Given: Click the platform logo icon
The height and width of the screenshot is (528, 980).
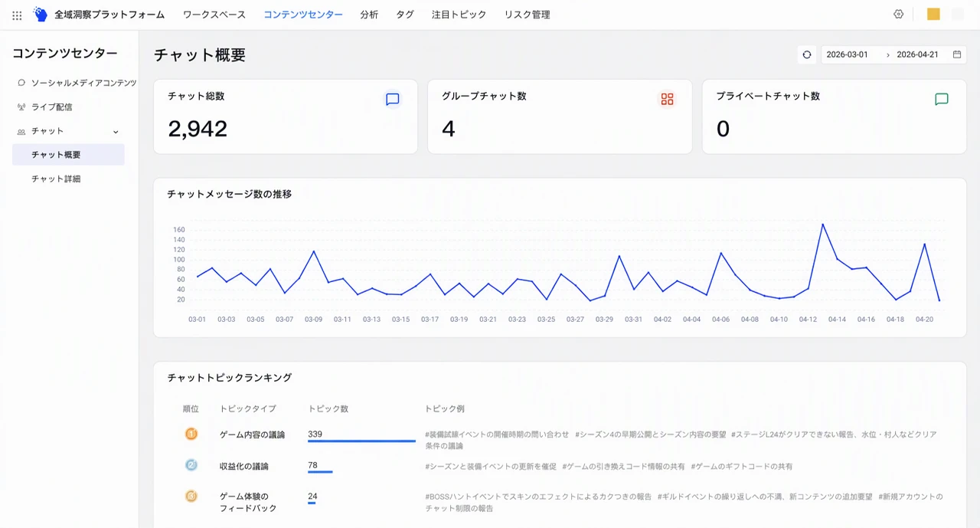Looking at the screenshot, I should click(41, 15).
